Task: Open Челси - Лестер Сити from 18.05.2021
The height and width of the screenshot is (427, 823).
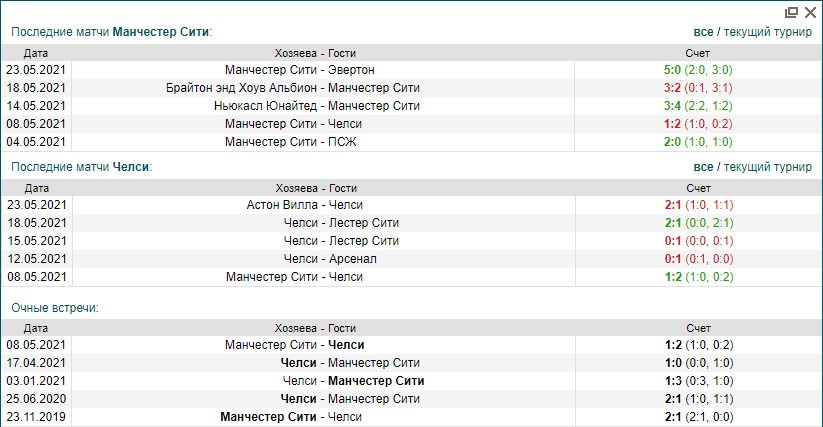Action: pyautogui.click(x=341, y=223)
